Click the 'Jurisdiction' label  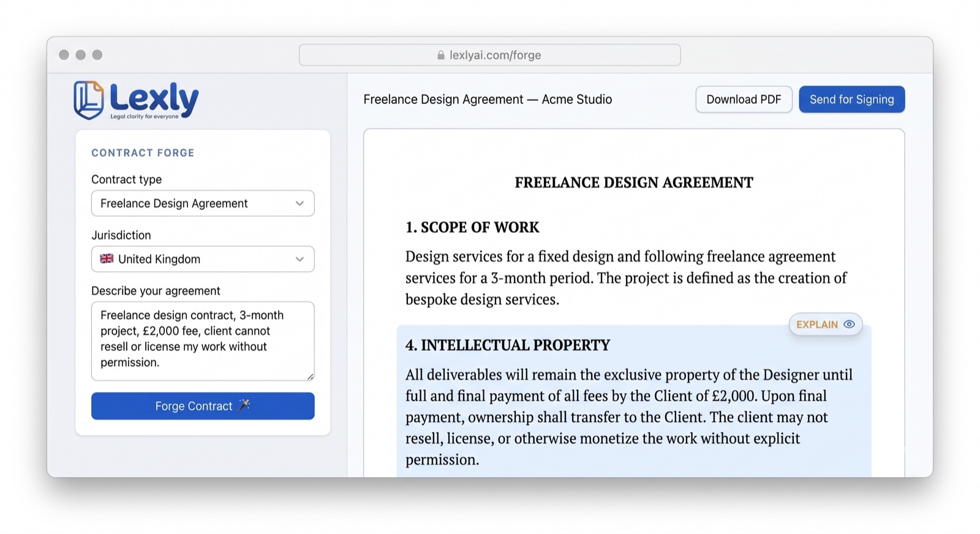click(x=121, y=235)
